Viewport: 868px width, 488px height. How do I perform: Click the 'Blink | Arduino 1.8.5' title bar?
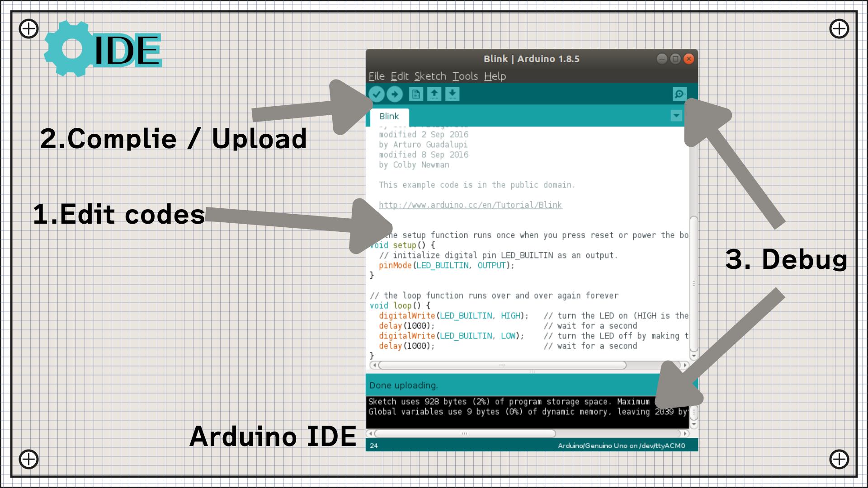tap(532, 59)
